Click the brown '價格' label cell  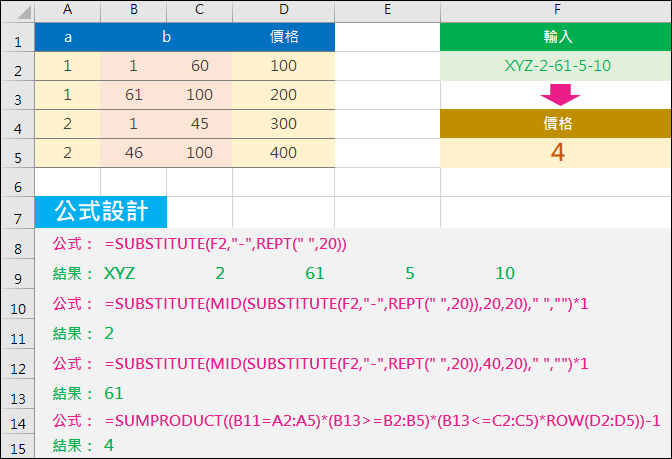tap(556, 124)
